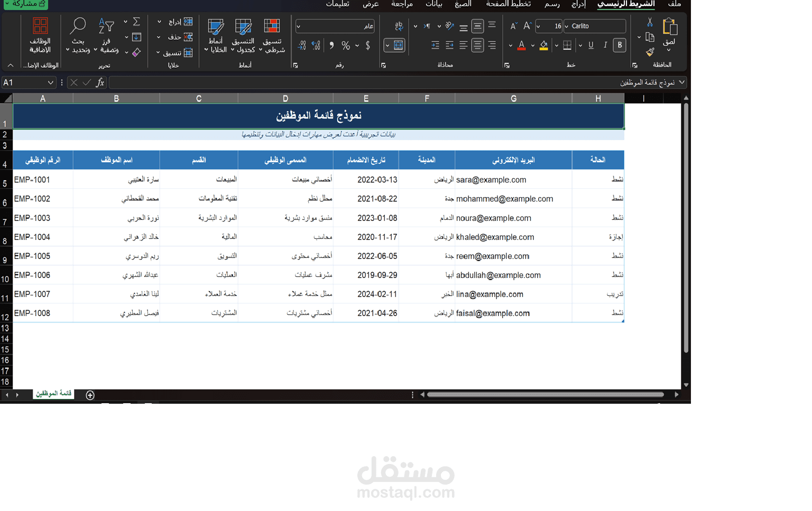Click the decrease decimal icon

click(302, 45)
